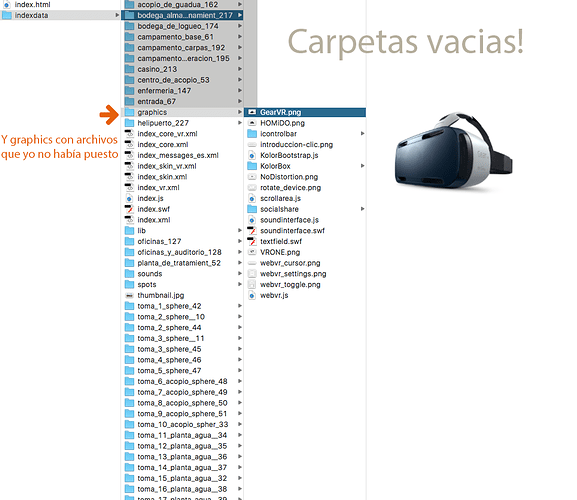Viewport: 577px width, 500px height.
Task: Select the graphics folder
Action: [183, 112]
